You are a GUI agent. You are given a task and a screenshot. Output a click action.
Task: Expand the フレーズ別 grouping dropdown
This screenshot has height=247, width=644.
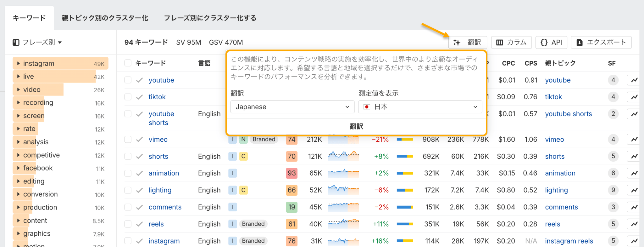coord(37,42)
